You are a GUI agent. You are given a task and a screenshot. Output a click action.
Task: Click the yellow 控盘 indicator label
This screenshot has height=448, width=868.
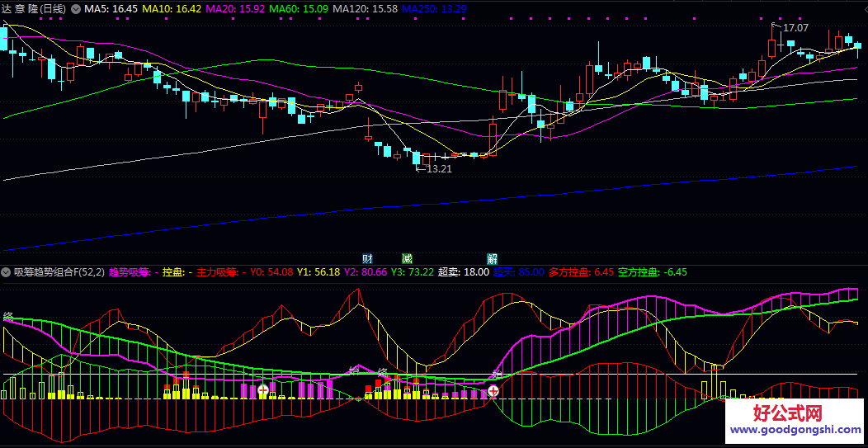pos(177,272)
